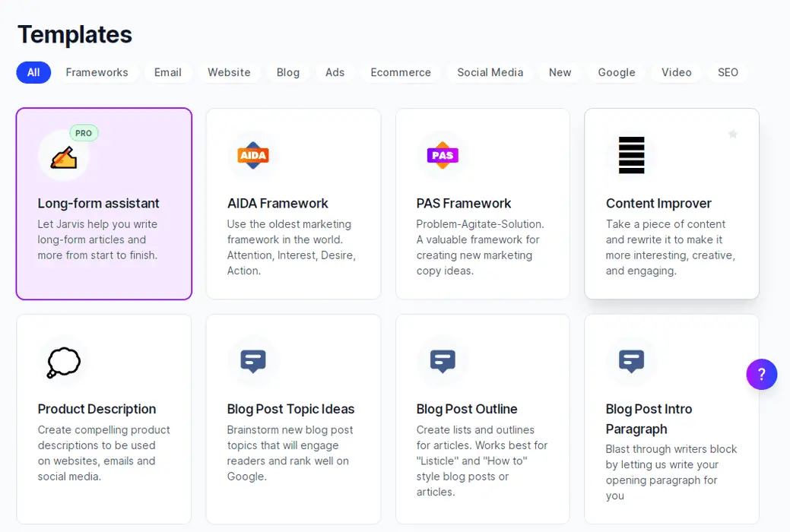Click 'Create lists and outlines' description
The image size is (790, 532).
tap(481, 461)
